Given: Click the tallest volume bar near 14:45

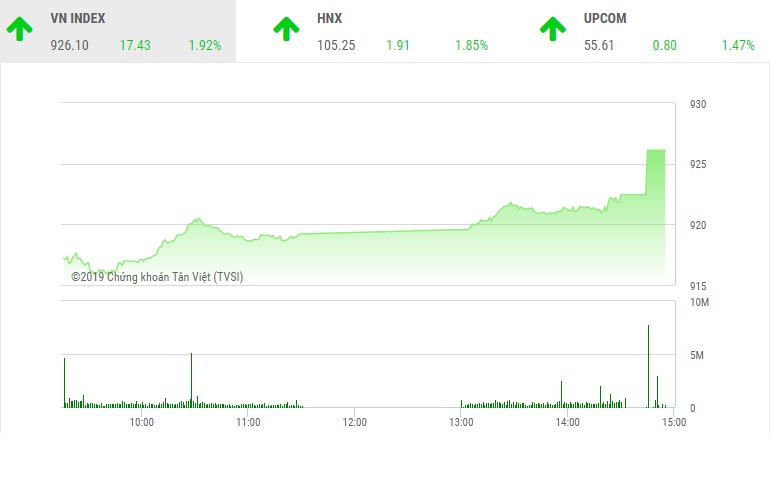Looking at the screenshot, I should (648, 365).
